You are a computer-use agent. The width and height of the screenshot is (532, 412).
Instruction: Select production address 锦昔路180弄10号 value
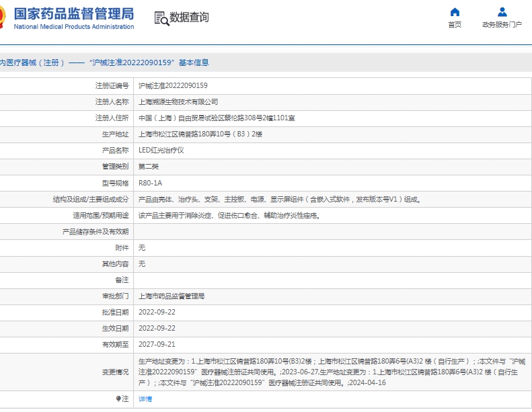point(200,134)
